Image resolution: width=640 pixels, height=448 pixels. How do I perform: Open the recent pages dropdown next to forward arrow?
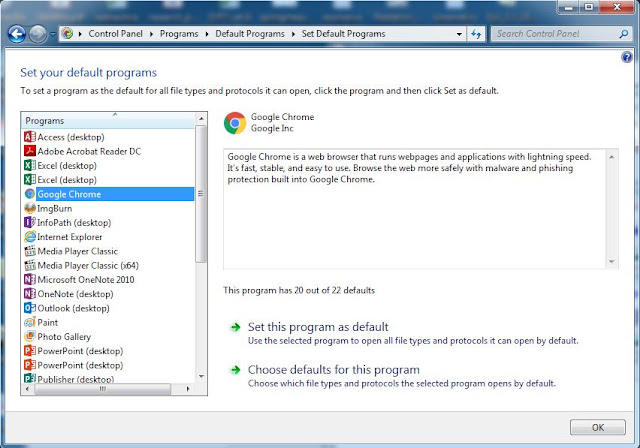(53, 34)
